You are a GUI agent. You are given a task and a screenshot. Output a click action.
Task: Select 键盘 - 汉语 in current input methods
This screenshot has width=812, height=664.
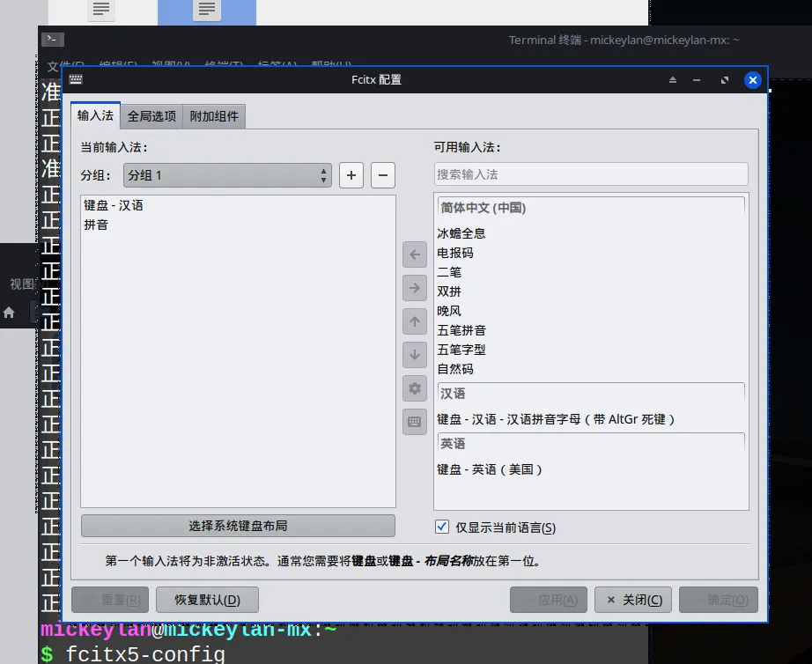[x=238, y=205]
